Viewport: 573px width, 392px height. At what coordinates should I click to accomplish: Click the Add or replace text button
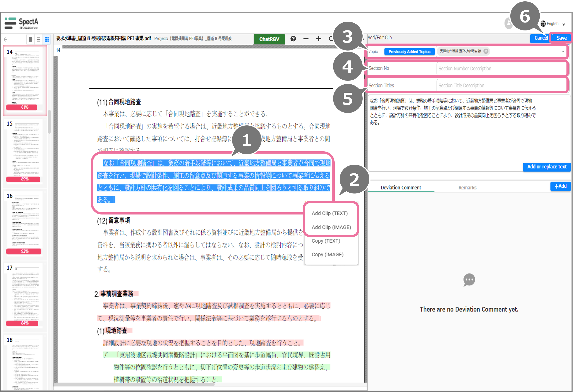[x=547, y=167]
